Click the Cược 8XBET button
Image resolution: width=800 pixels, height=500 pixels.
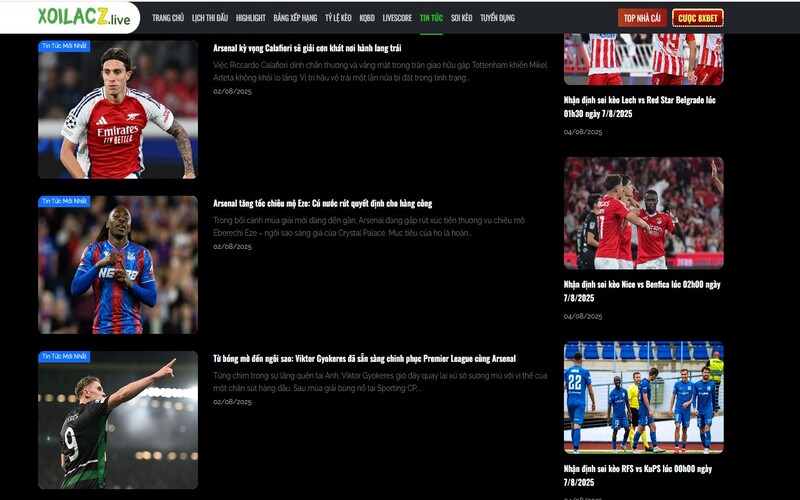[x=697, y=18]
